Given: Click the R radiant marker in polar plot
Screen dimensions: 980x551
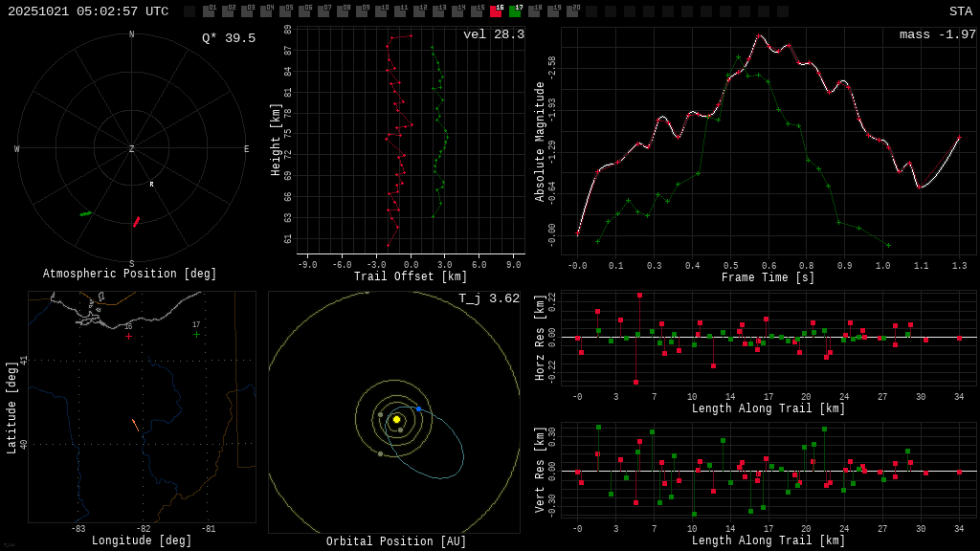Looking at the screenshot, I should (151, 185).
